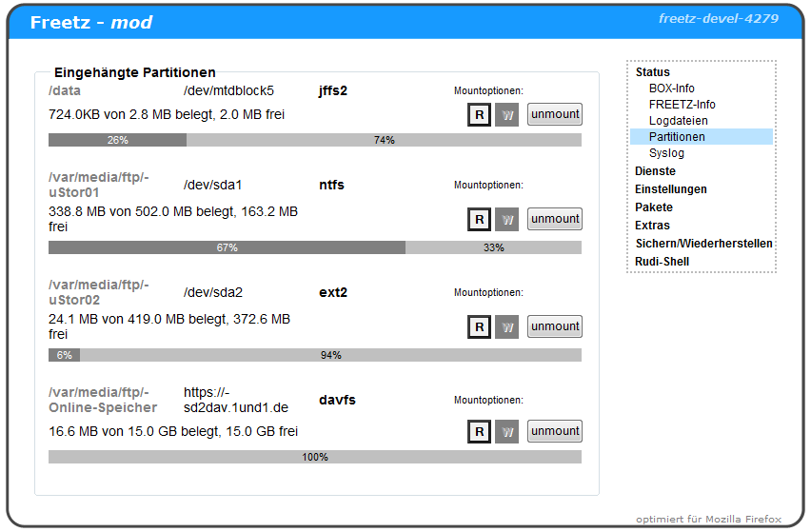Image resolution: width=811 pixels, height=532 pixels.
Task: Open the Status menu section
Action: [652, 72]
